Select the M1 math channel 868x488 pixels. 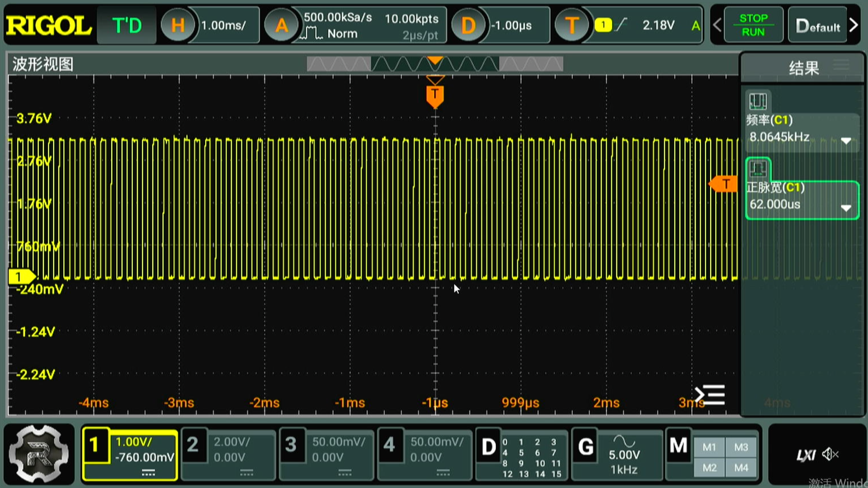pos(709,447)
